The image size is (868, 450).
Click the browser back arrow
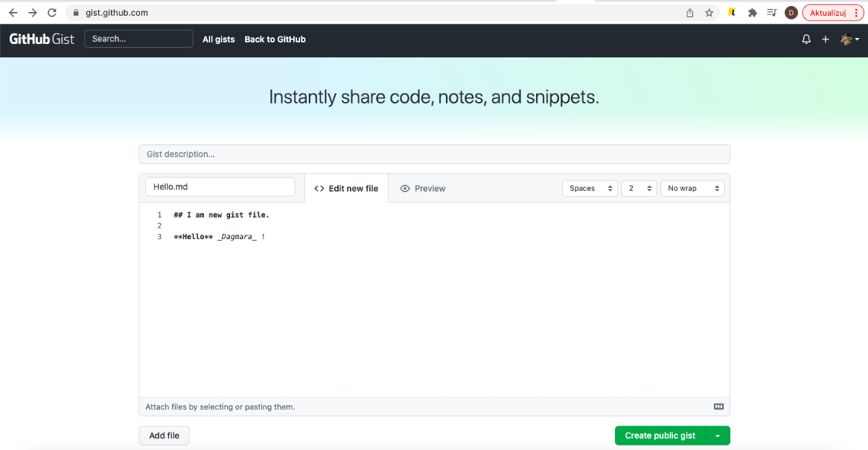coord(12,12)
